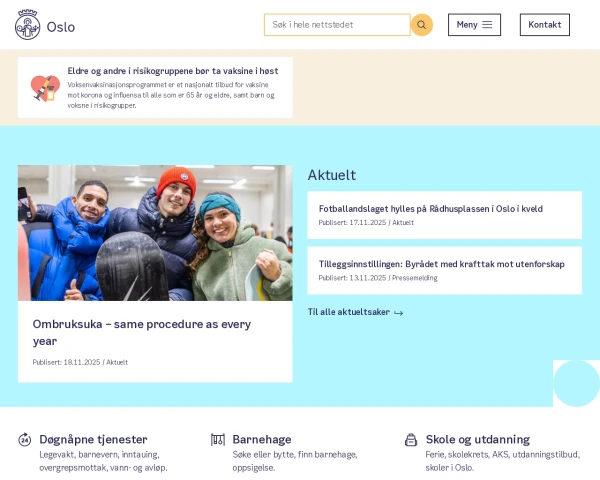This screenshot has height=480, width=600.
Task: Open 'Ombruksuka – same procedure as every year'
Action: pyautogui.click(x=142, y=332)
